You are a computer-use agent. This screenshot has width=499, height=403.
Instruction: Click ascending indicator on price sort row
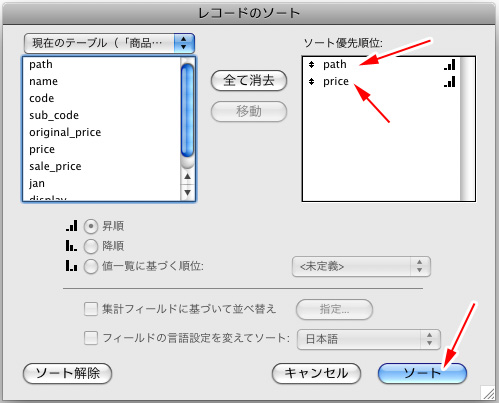tap(450, 81)
